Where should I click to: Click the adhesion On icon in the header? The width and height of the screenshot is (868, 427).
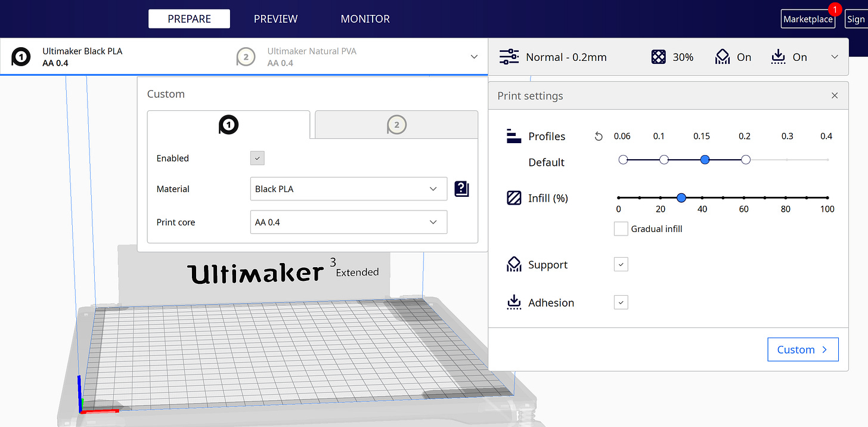coord(779,57)
